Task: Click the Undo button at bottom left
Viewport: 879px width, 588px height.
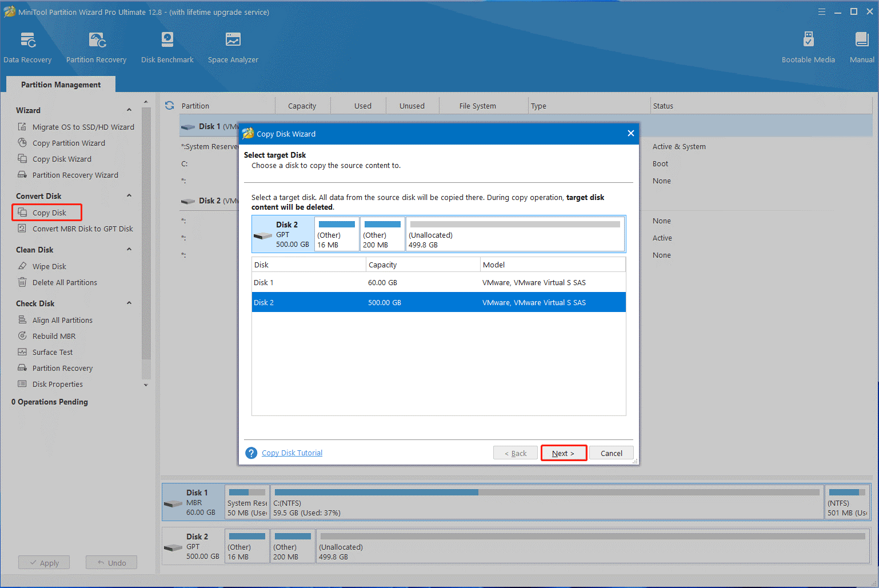Action: coord(111,562)
